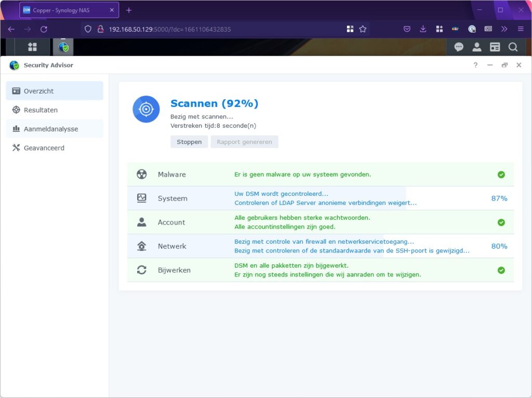
Task: Open the Resultaten section
Action: click(55, 110)
